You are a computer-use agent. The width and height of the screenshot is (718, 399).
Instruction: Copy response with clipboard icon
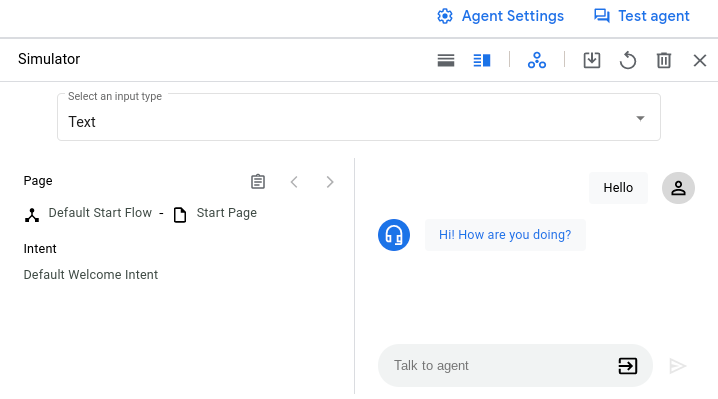click(x=258, y=181)
